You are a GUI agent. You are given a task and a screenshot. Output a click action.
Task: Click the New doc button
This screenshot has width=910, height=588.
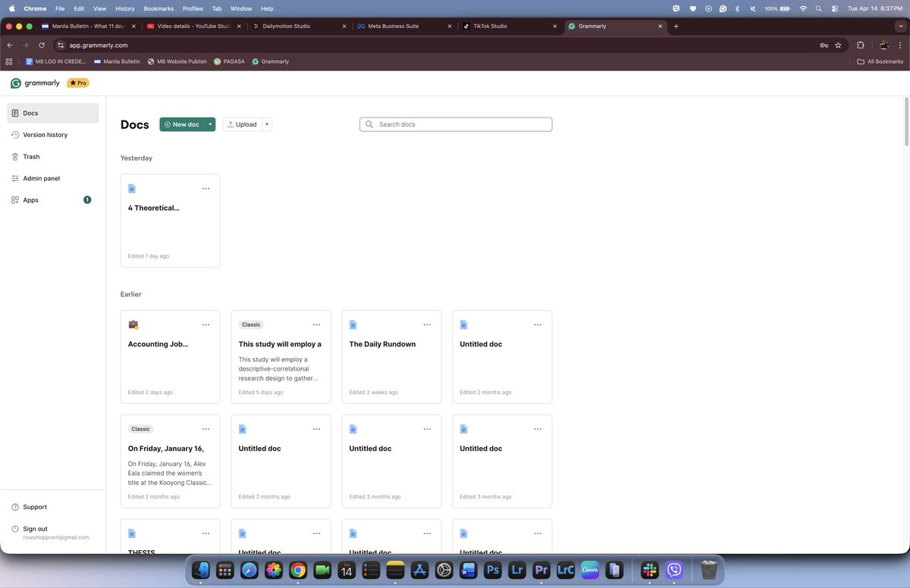point(182,124)
